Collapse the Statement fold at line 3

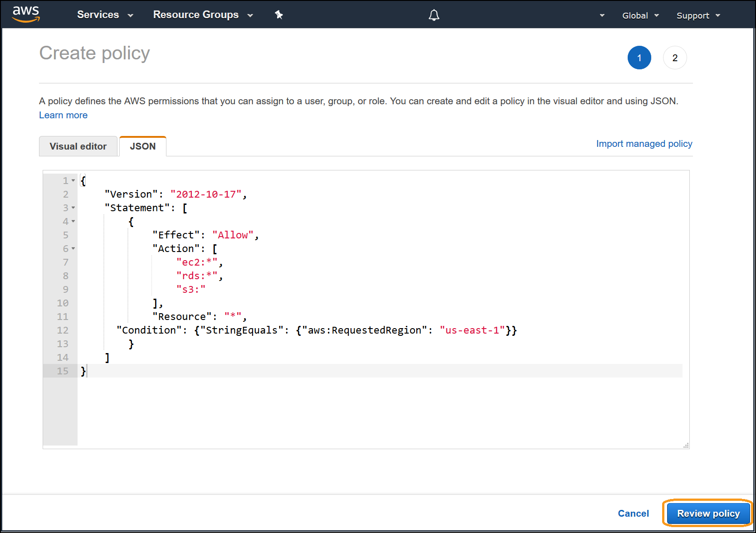[x=73, y=208]
